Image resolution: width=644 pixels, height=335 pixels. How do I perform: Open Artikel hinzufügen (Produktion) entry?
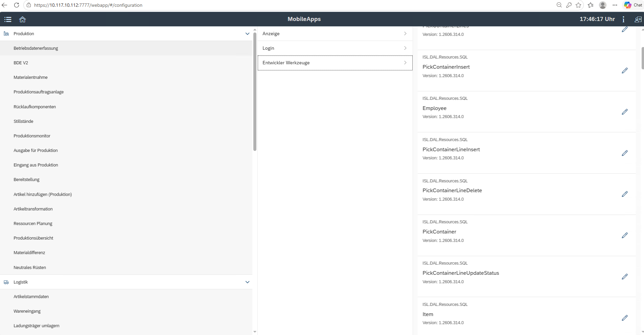coord(126,194)
